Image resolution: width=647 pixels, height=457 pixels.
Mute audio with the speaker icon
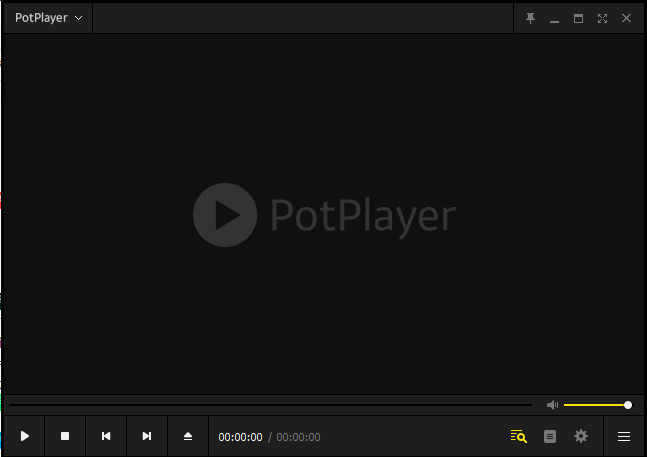(x=552, y=405)
